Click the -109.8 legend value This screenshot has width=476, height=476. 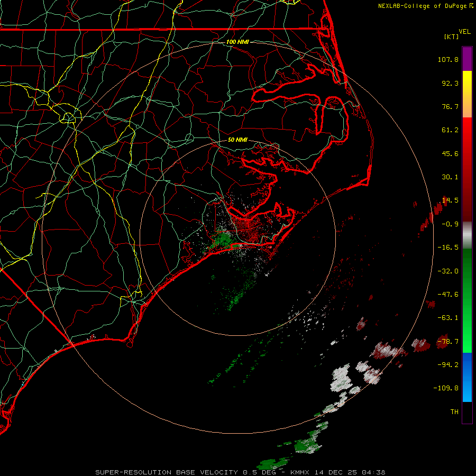446,388
